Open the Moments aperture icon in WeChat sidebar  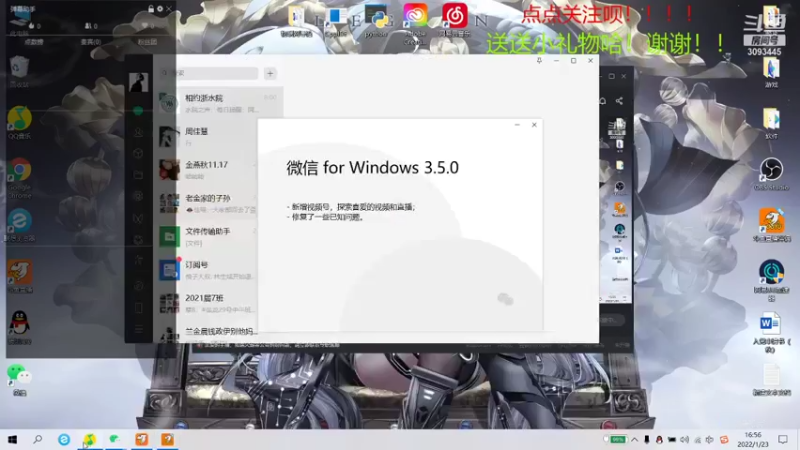click(138, 196)
